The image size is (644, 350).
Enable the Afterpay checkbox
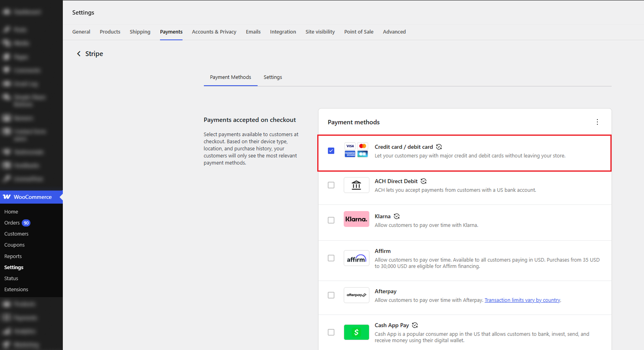331,295
